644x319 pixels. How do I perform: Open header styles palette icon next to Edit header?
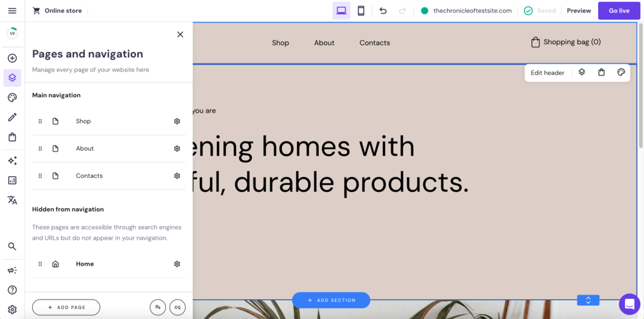tap(621, 72)
